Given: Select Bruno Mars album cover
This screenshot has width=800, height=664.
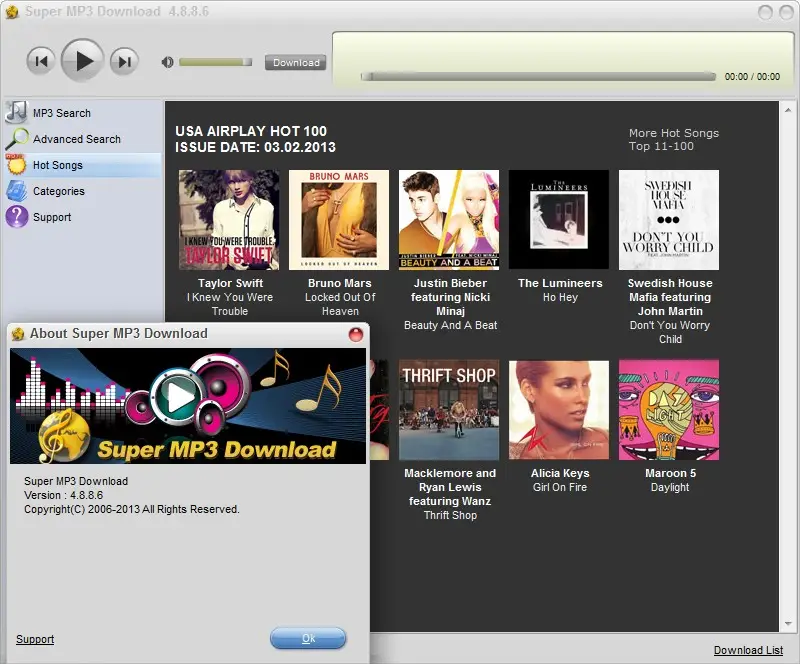Looking at the screenshot, I should 339,220.
